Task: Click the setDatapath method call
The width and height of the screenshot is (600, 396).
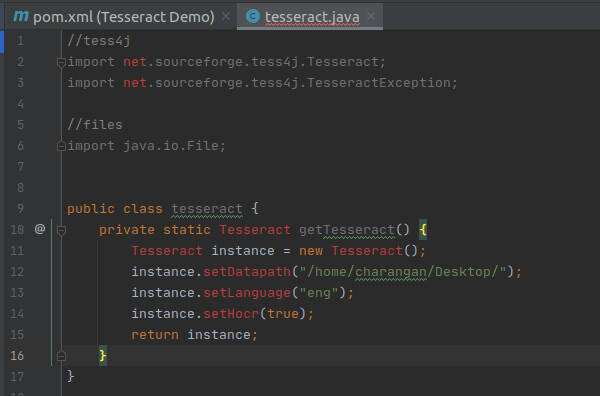Action: 247,272
